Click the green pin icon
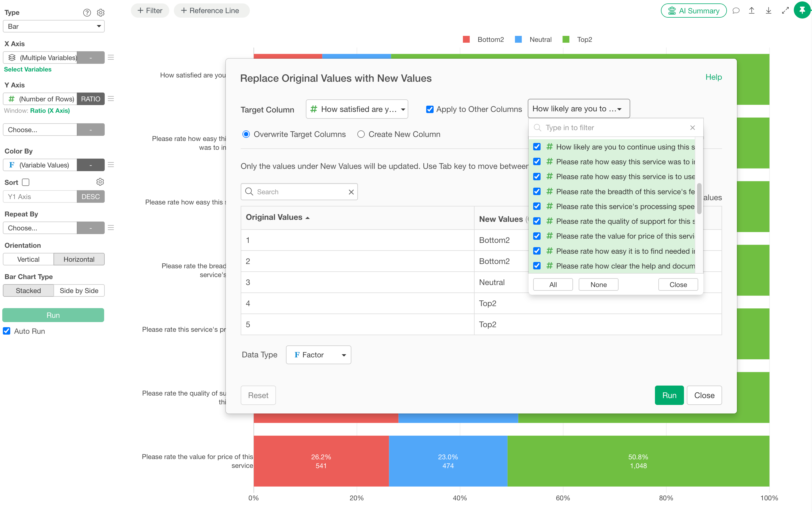 pos(802,10)
